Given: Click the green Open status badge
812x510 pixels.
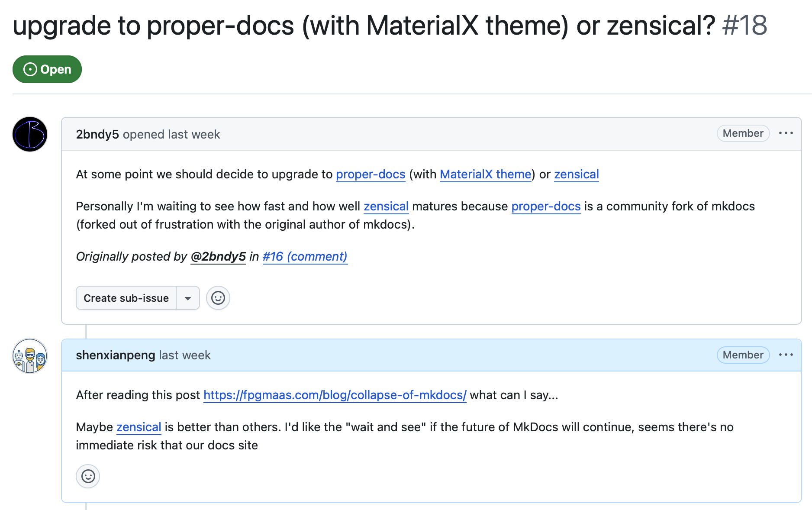Looking at the screenshot, I should tap(47, 69).
